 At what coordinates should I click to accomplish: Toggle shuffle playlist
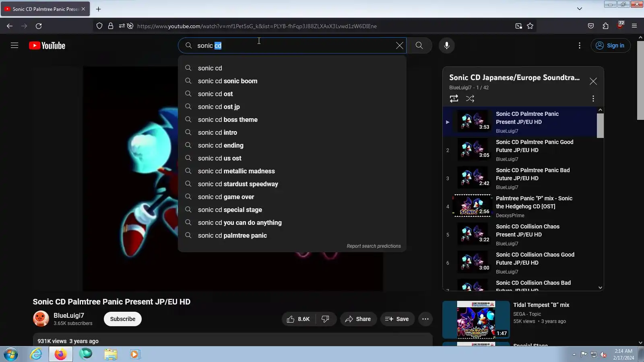pyautogui.click(x=470, y=99)
